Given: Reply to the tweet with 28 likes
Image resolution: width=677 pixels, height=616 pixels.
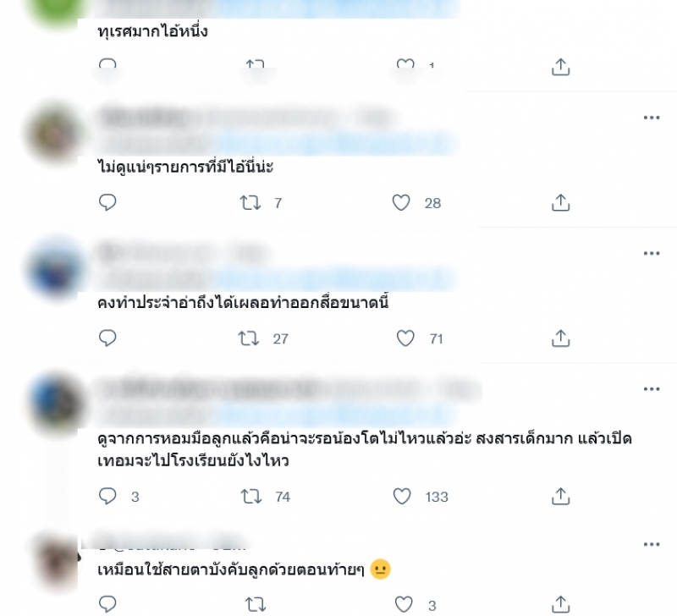Looking at the screenshot, I should click(107, 202).
